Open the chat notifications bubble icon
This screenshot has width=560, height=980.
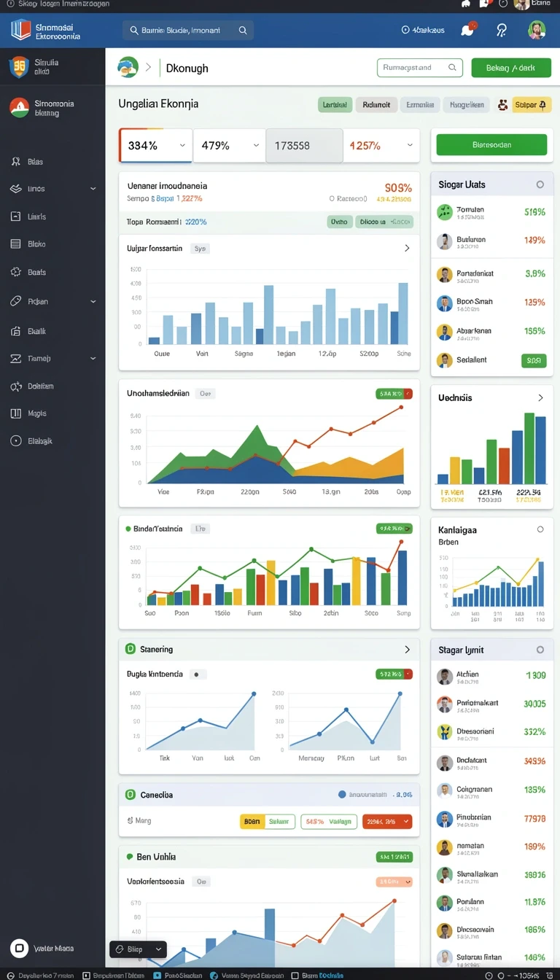[x=467, y=30]
